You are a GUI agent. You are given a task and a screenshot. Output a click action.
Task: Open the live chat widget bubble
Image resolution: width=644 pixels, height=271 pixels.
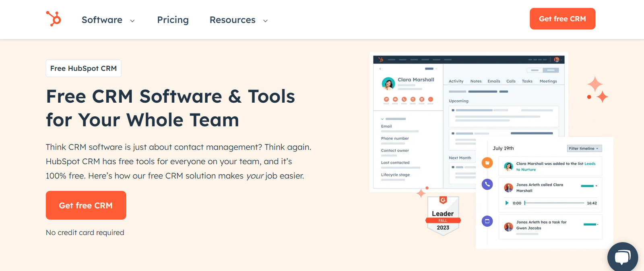click(622, 257)
